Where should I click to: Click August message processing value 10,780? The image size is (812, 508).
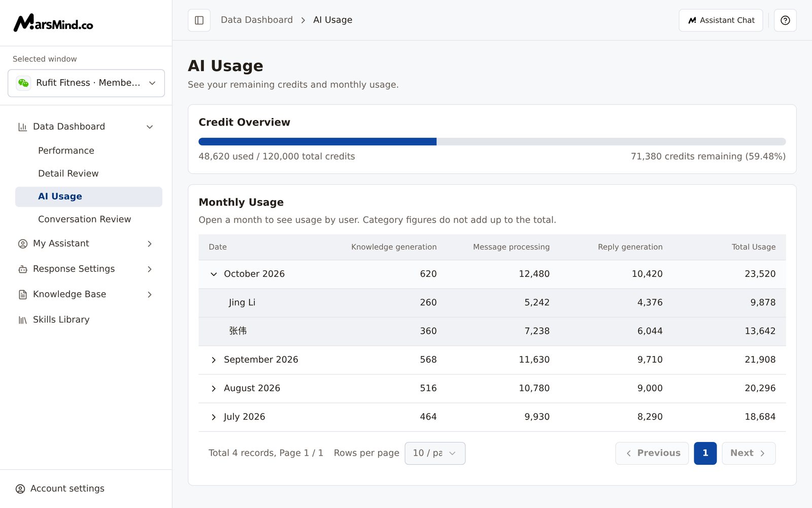pyautogui.click(x=534, y=388)
